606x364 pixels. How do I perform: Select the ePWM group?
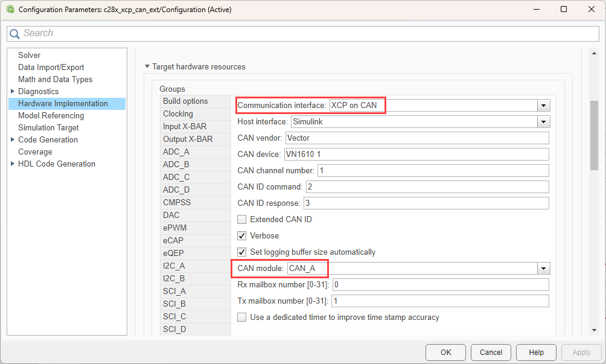coord(174,228)
